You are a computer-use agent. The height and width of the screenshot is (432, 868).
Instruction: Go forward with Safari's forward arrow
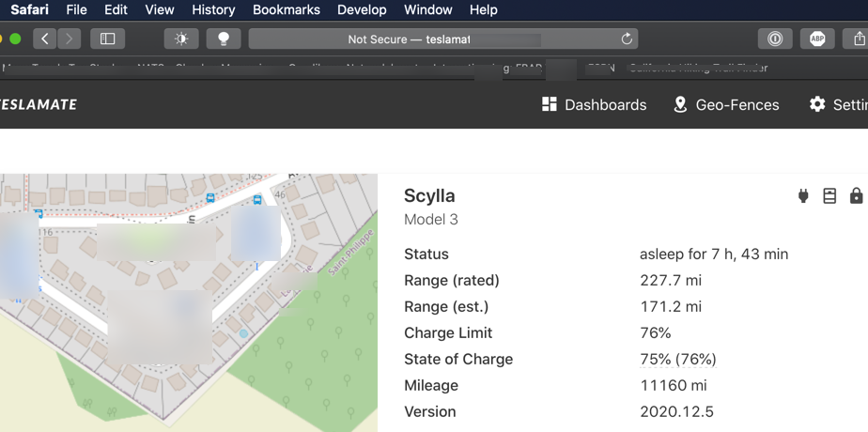click(70, 39)
